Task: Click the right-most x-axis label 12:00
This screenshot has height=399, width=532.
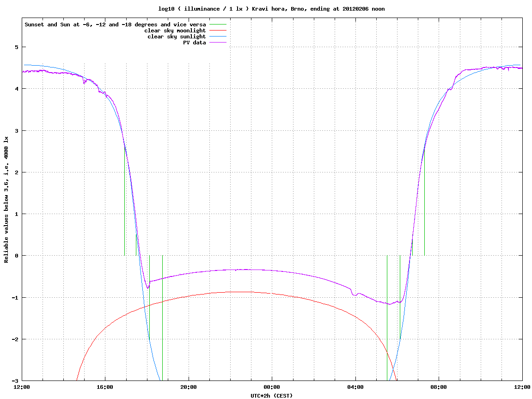Action: (x=522, y=387)
